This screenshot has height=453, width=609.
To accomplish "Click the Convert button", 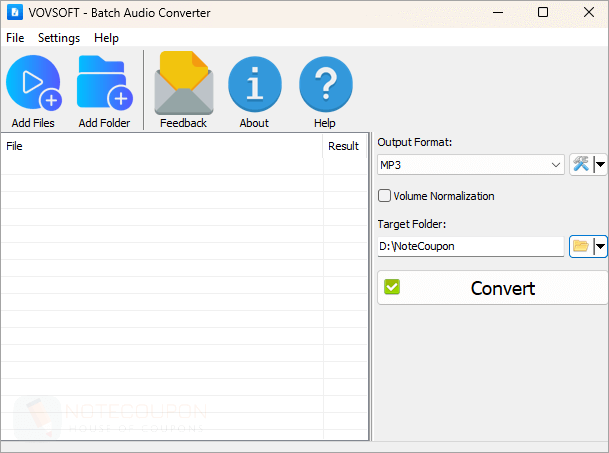I will pos(492,288).
